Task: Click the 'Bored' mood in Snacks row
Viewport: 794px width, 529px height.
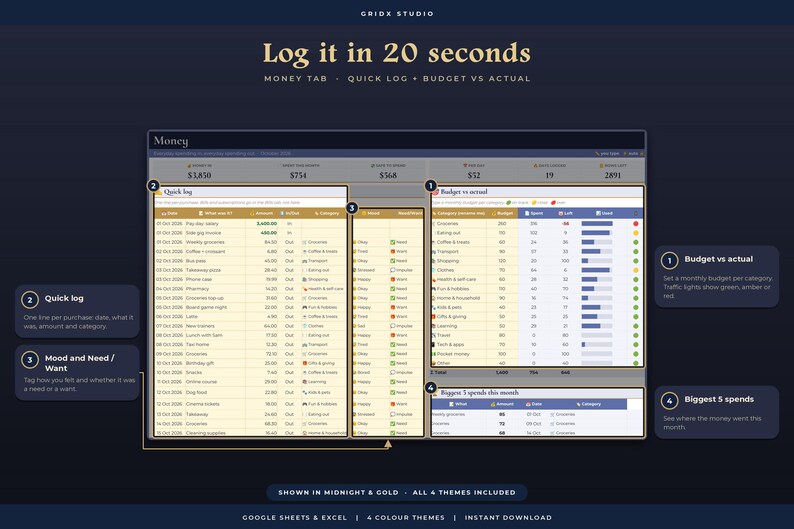Action: (x=364, y=373)
